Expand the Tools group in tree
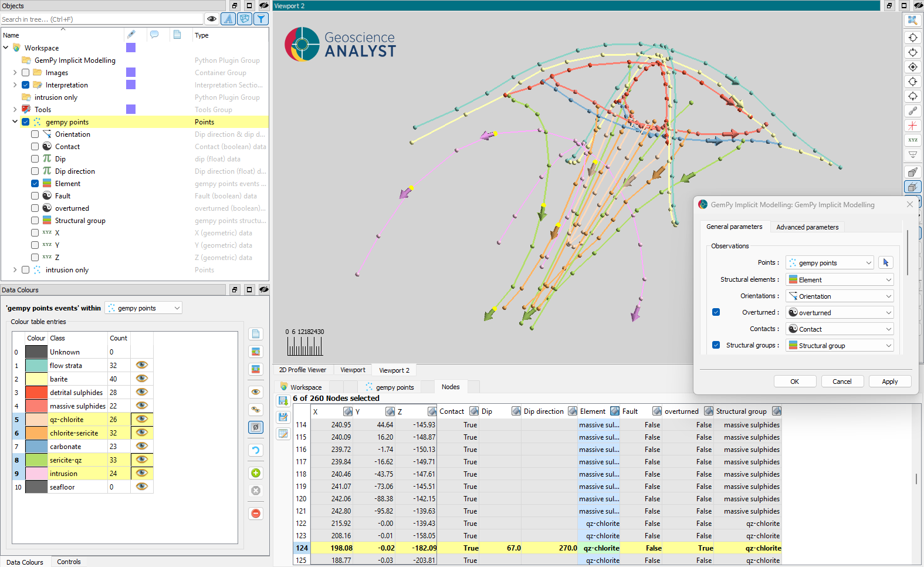The width and height of the screenshot is (924, 567). 15,110
